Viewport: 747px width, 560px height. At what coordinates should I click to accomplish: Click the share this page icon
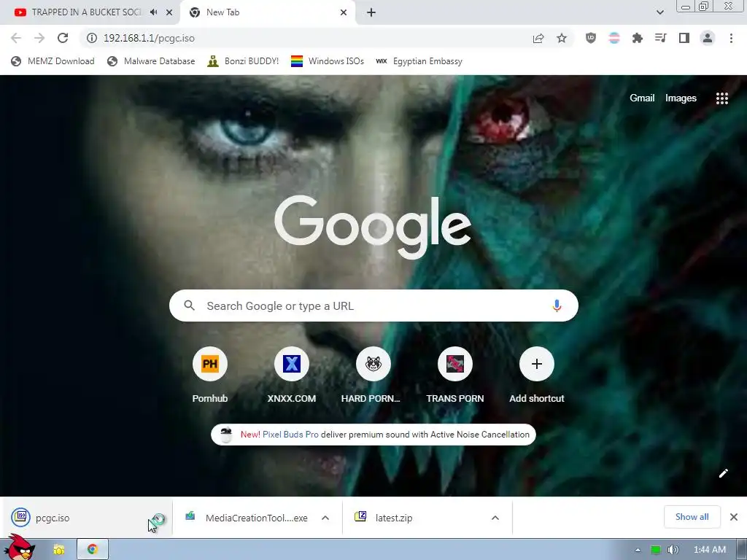[x=538, y=38]
